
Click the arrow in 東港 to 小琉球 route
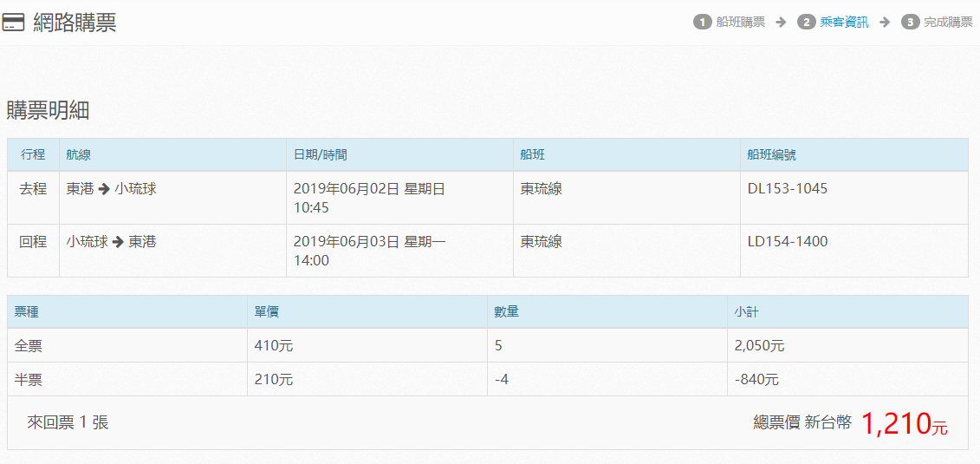[104, 189]
